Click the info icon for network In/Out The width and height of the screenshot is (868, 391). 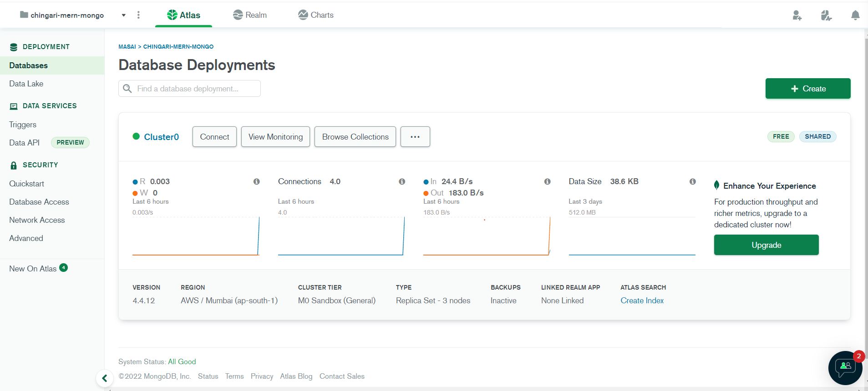[547, 181]
